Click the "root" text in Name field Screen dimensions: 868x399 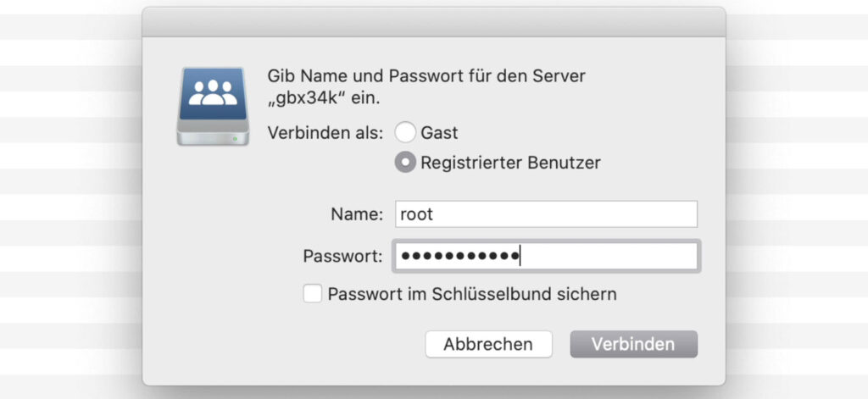(x=416, y=214)
